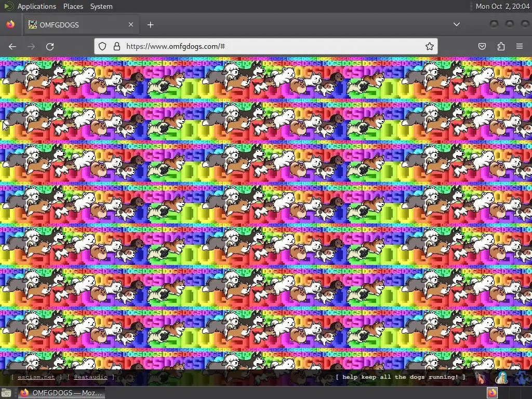This screenshot has height=399, width=532.
Task: Expand the list all tabs chevron
Action: pyautogui.click(x=457, y=24)
